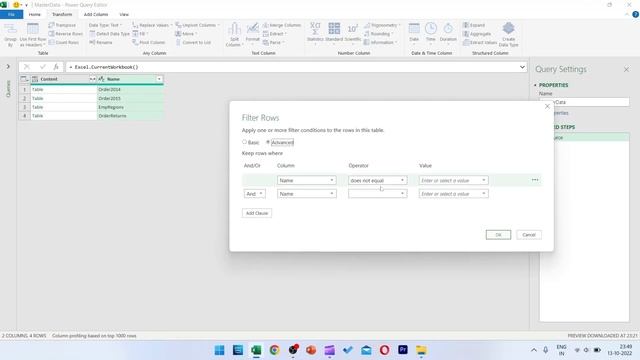Click the Unpivot Columns button
The width and height of the screenshot is (640, 360).
198,25
